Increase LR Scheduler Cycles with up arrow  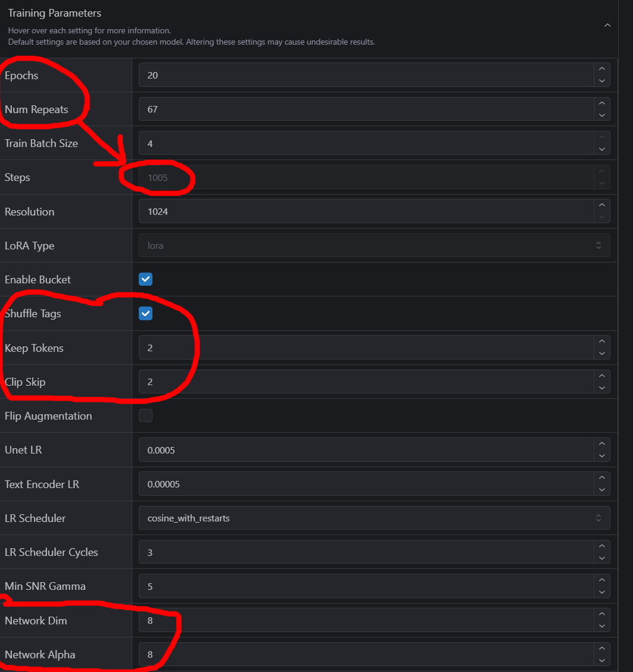(601, 546)
